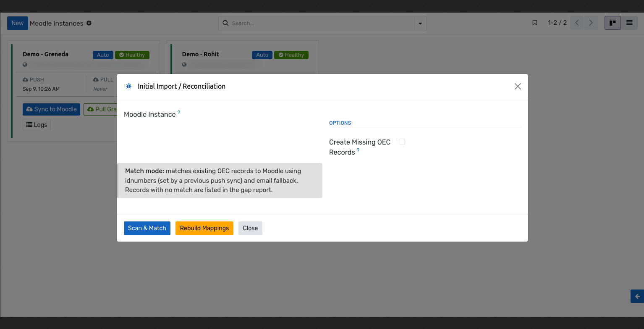This screenshot has width=644, height=329.
Task: Expand the search options dropdown arrow
Action: 420,24
